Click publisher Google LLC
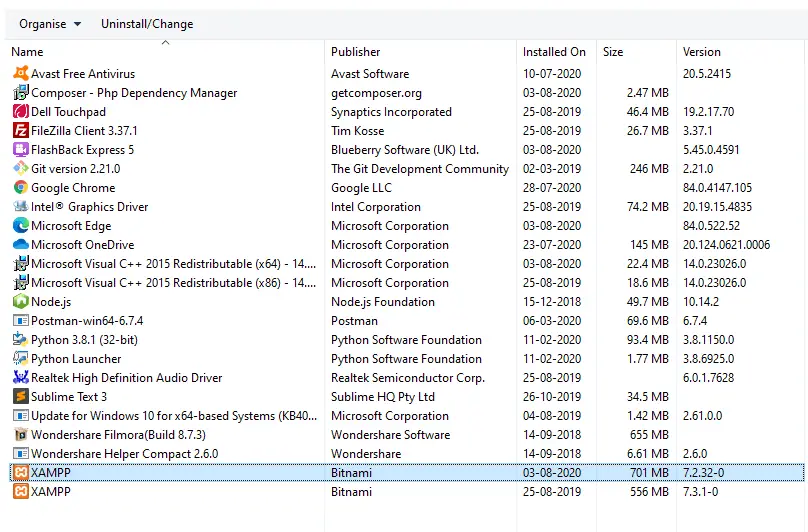808x532 pixels. pos(361,188)
